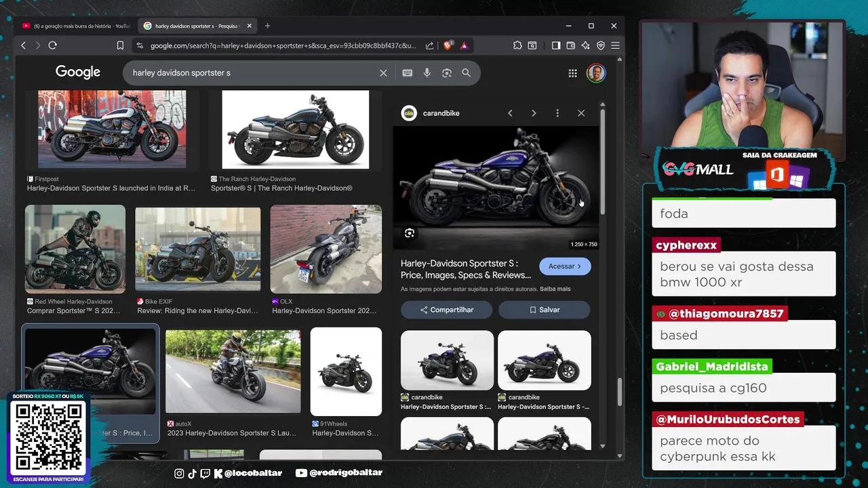Click the Compartilhar button
The height and width of the screenshot is (488, 868).
click(x=446, y=310)
